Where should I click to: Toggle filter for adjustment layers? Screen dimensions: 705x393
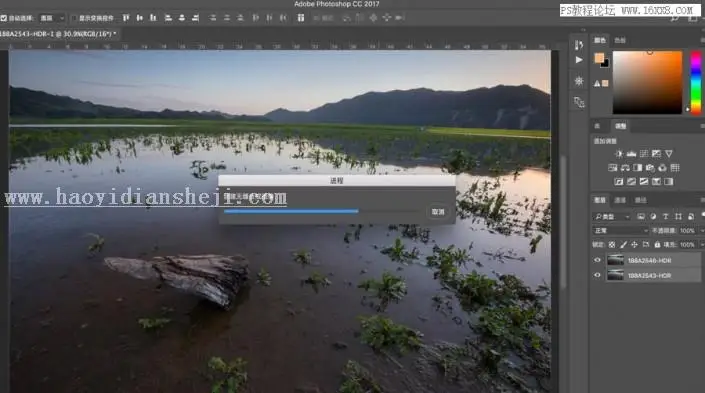pyautogui.click(x=653, y=217)
